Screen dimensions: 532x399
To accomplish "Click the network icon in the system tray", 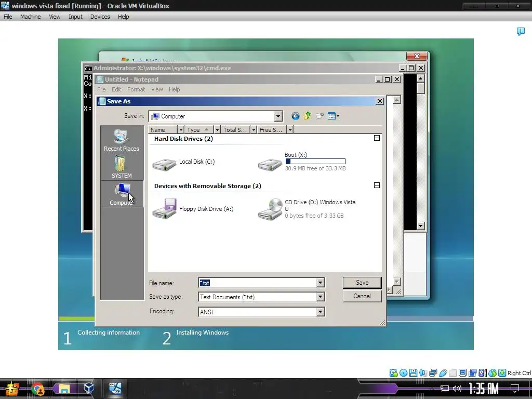I will [445, 389].
